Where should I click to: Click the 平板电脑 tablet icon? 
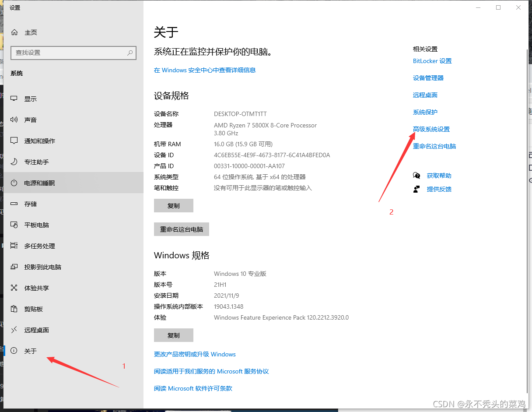[x=14, y=225]
